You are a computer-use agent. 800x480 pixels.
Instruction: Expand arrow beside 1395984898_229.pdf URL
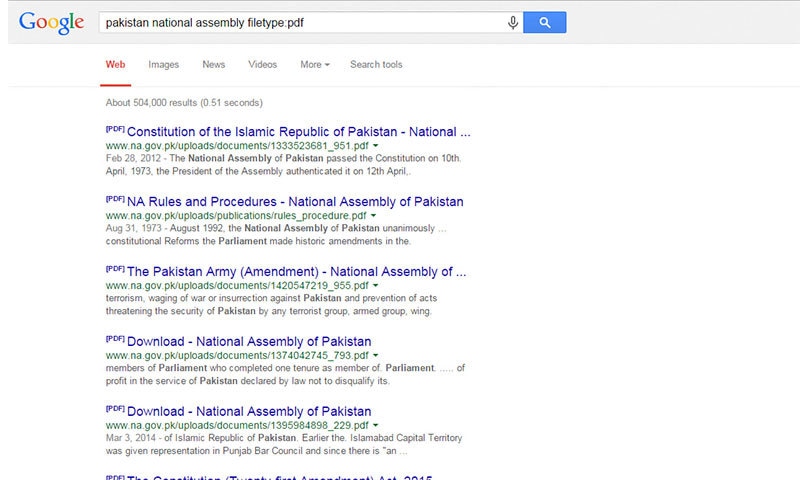(376, 425)
